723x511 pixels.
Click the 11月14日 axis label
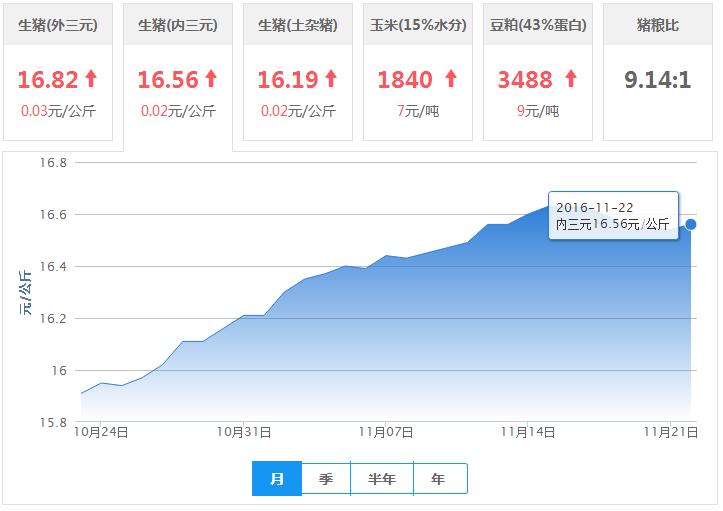pos(528,432)
